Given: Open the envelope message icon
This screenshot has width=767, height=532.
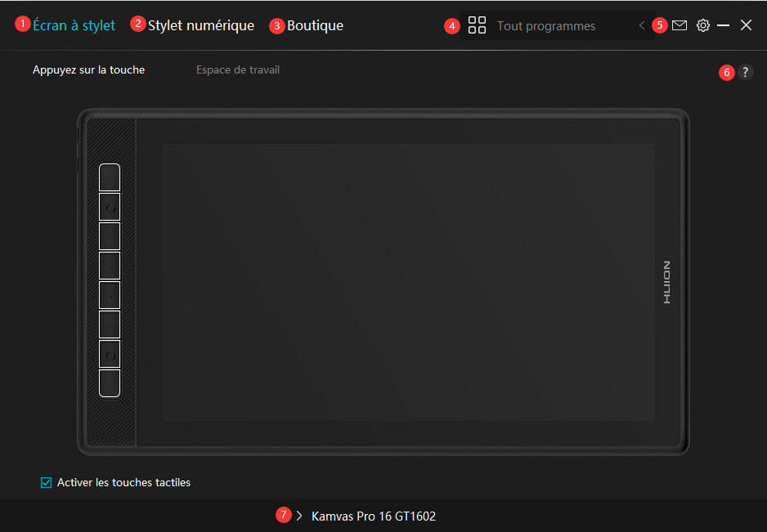Looking at the screenshot, I should point(680,25).
